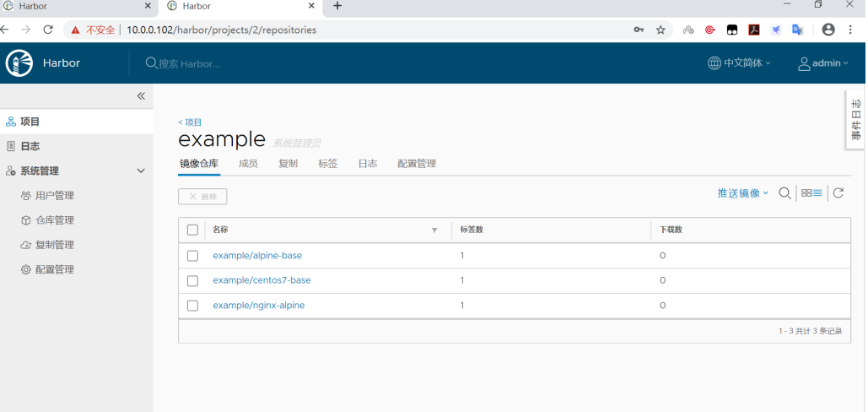Viewport: 868px width, 412px height.
Task: Check the example/nginx-alpine row
Action: click(x=192, y=306)
